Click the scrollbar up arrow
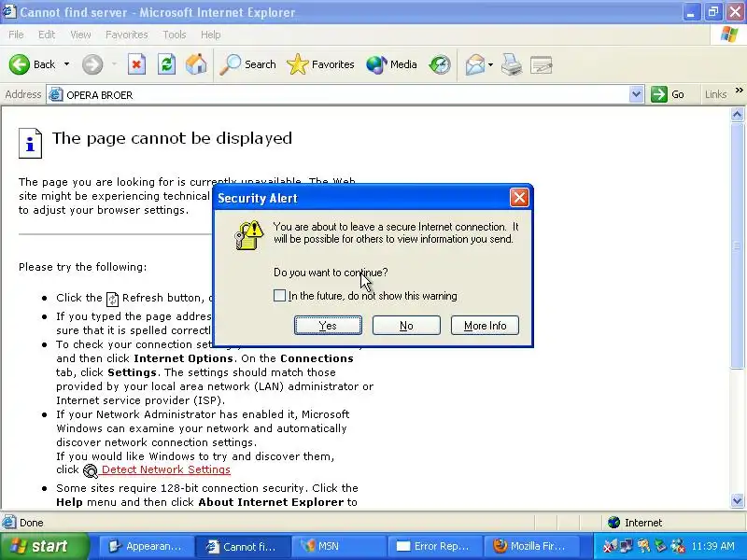Screen dimensions: 747x560 tap(737, 114)
